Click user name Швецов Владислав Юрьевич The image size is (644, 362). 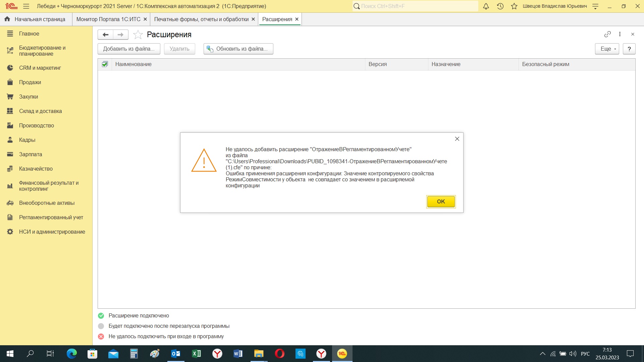point(555,6)
